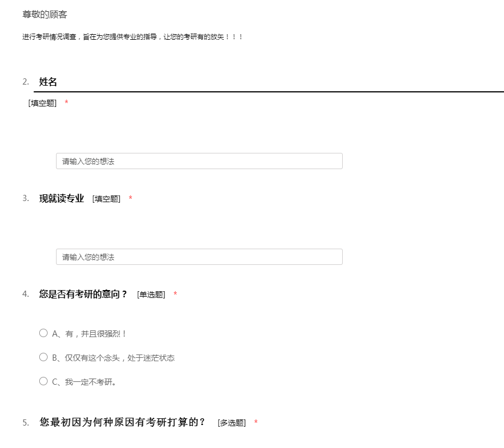Click the 姓名 question title
This screenshot has width=504, height=448.
click(x=48, y=82)
